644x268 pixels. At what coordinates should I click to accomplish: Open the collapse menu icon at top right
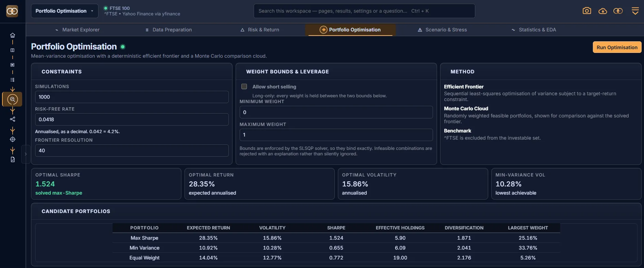coord(635,11)
